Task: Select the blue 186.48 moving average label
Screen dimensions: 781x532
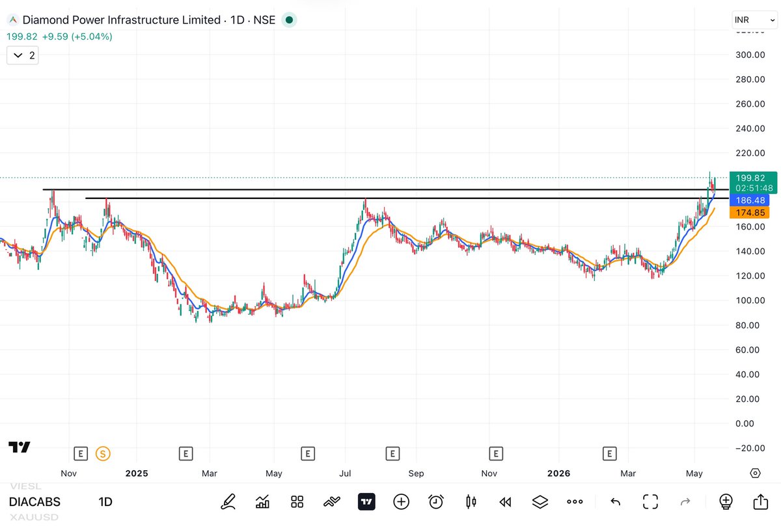Action: [750, 200]
